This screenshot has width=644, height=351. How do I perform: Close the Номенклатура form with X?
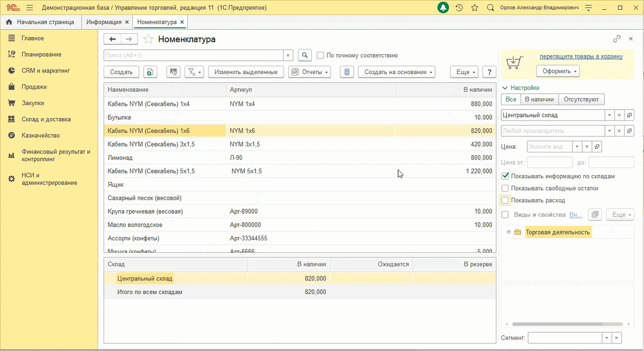point(631,39)
